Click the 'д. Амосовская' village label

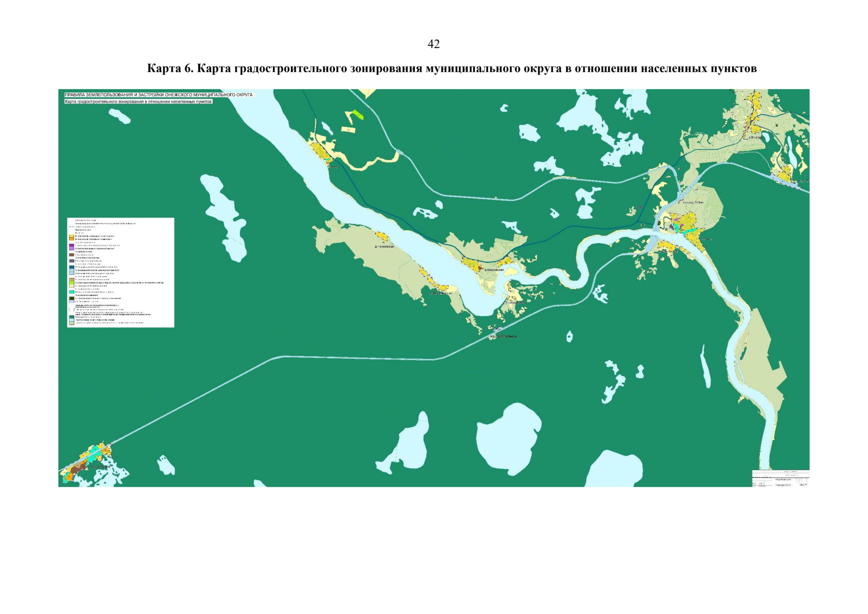coord(494,270)
